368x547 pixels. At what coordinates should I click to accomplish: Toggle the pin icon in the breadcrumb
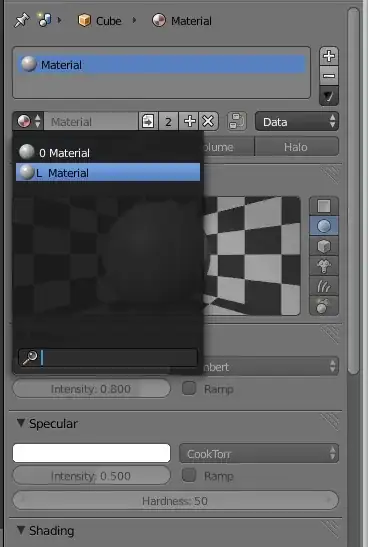point(21,21)
